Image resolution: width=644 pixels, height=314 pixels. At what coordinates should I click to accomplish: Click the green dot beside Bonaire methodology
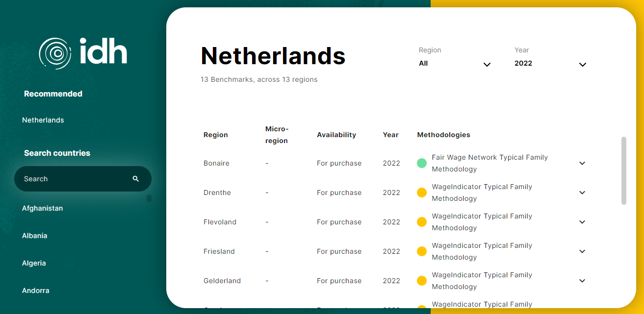pos(421,163)
